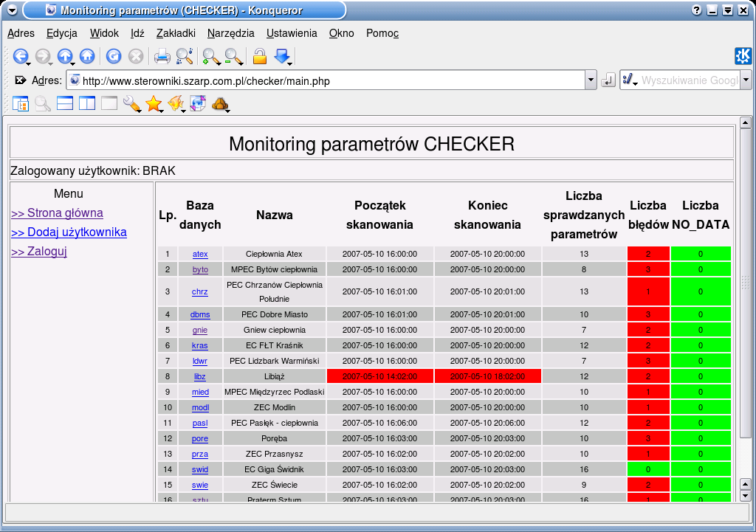Click the grey close-view window icon
This screenshot has height=532, width=756.
click(x=109, y=103)
